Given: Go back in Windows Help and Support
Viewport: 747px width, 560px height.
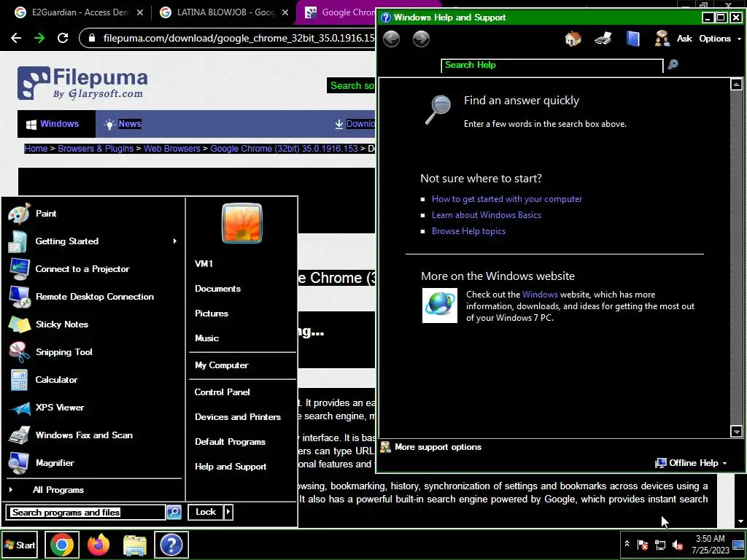Looking at the screenshot, I should [x=391, y=39].
